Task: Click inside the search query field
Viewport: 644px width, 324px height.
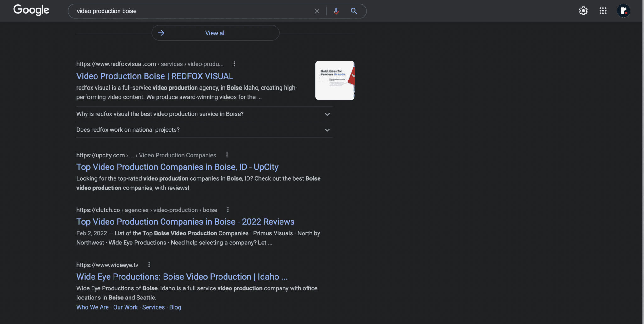Action: coord(189,11)
